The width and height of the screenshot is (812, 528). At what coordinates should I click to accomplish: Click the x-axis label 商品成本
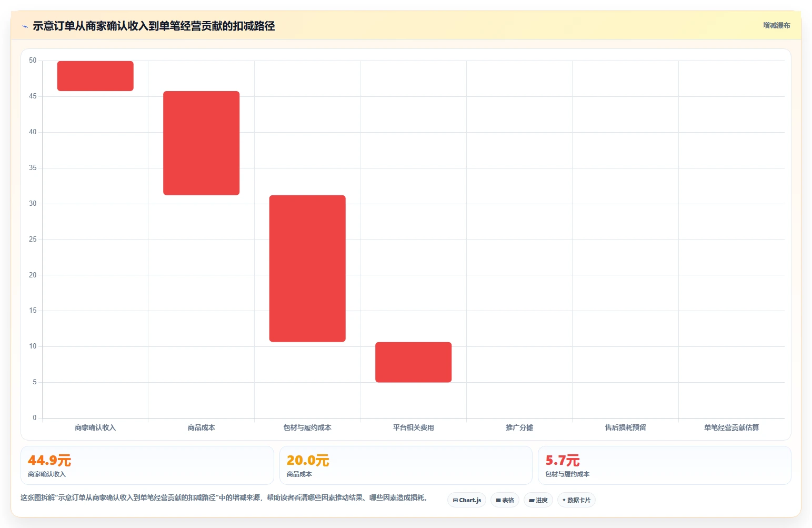tap(201, 427)
